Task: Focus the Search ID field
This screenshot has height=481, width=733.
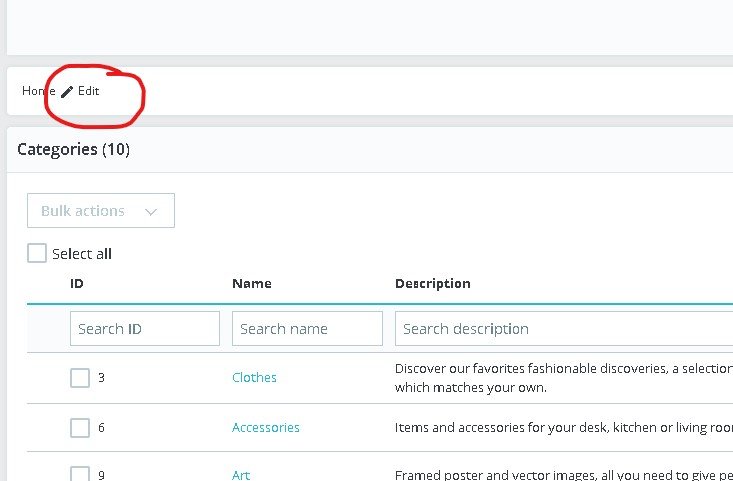Action: 144,329
